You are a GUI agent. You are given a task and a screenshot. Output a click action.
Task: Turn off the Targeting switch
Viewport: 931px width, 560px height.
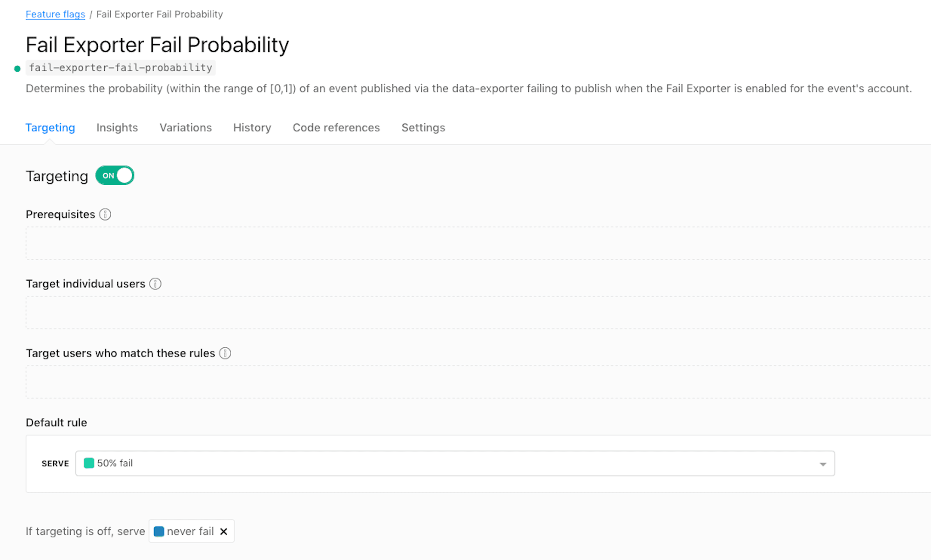[x=115, y=175]
